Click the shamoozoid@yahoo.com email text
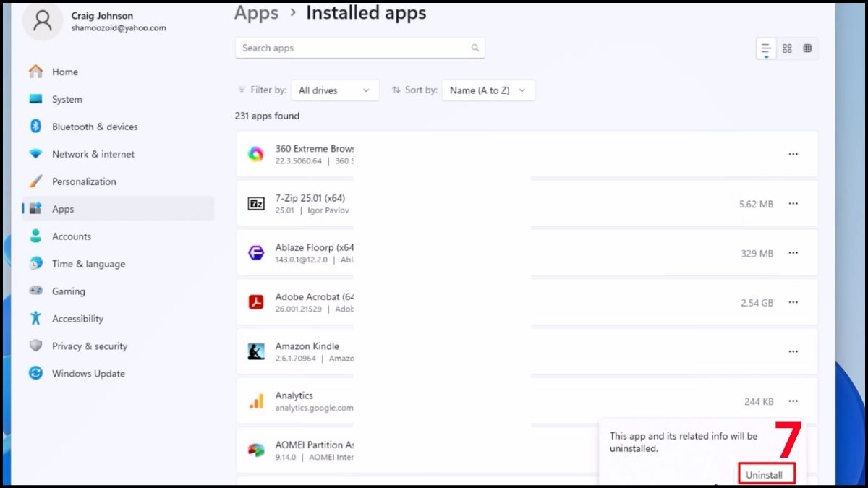 tap(119, 28)
